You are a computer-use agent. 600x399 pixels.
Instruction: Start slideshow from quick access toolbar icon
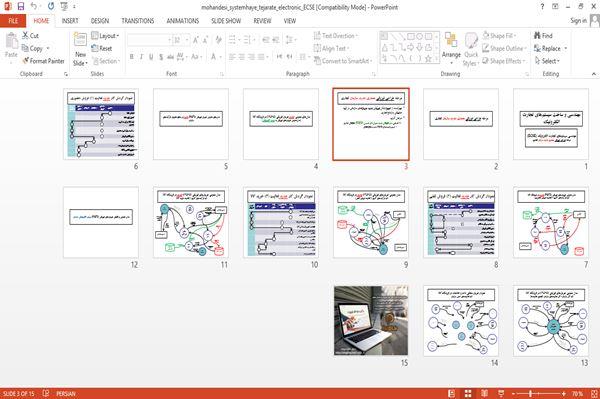tap(64, 7)
